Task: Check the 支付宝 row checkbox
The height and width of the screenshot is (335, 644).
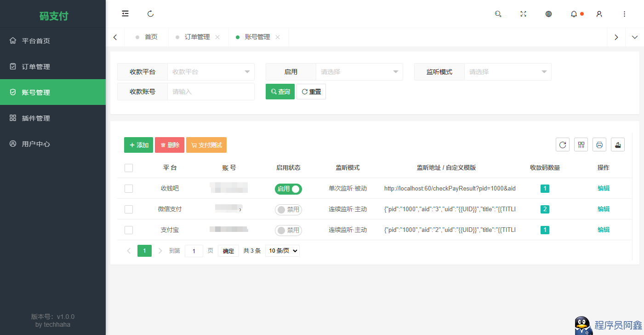Action: pyautogui.click(x=129, y=230)
